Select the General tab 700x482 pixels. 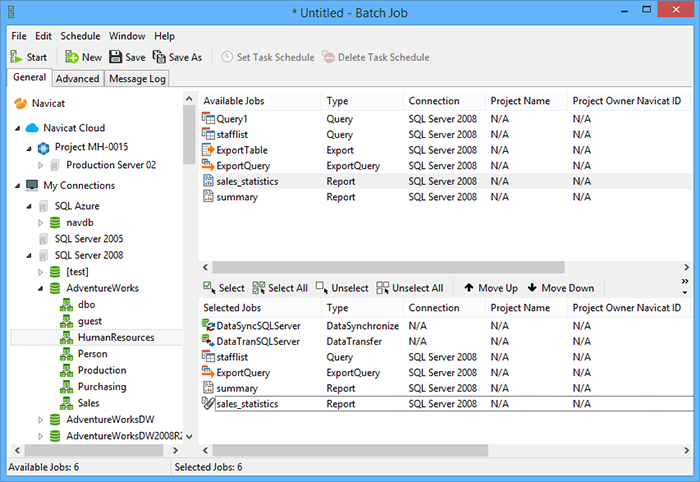click(x=29, y=77)
